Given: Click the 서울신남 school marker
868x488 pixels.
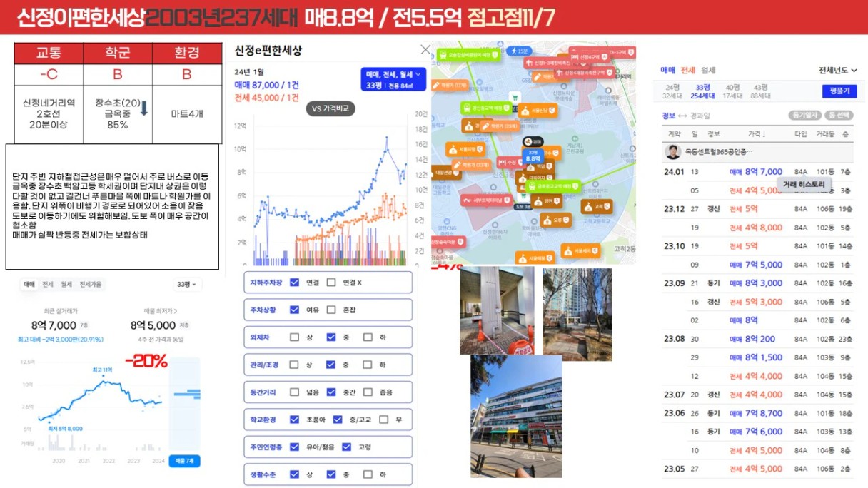Looking at the screenshot, I should point(538,111).
